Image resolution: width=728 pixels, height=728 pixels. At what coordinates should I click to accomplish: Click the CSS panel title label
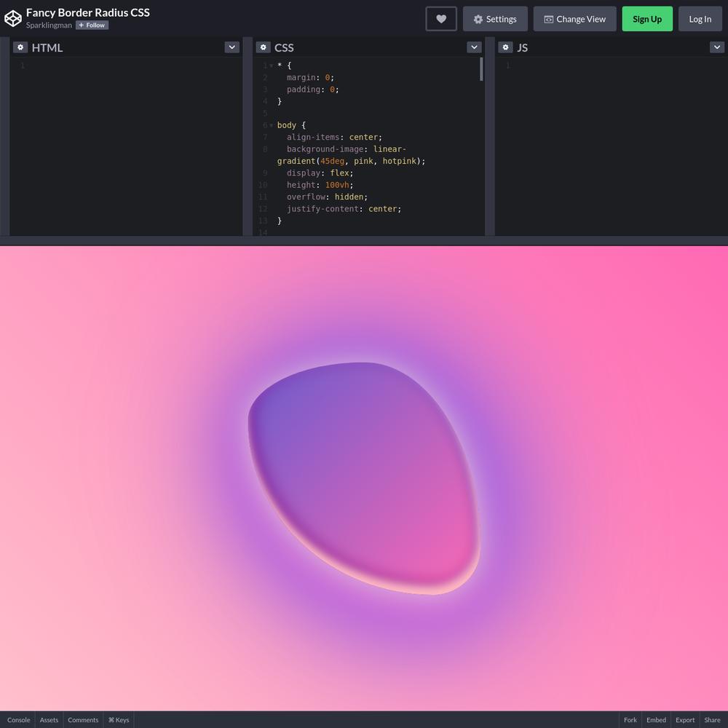(x=284, y=47)
